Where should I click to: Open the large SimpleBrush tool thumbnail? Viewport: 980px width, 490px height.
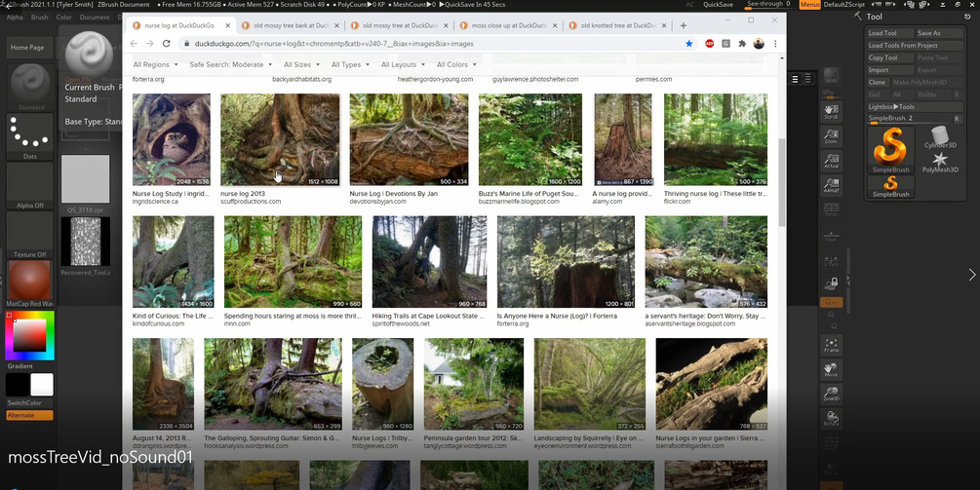point(890,150)
